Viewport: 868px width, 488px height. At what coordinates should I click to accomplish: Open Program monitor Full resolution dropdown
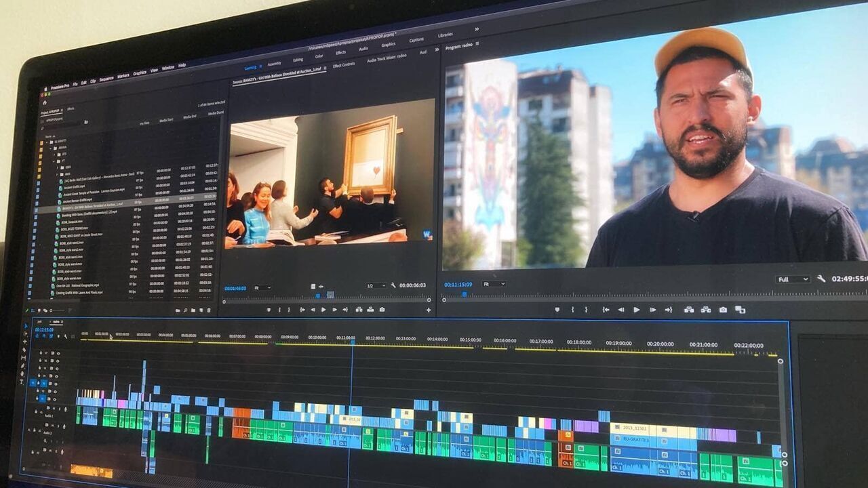tap(793, 279)
